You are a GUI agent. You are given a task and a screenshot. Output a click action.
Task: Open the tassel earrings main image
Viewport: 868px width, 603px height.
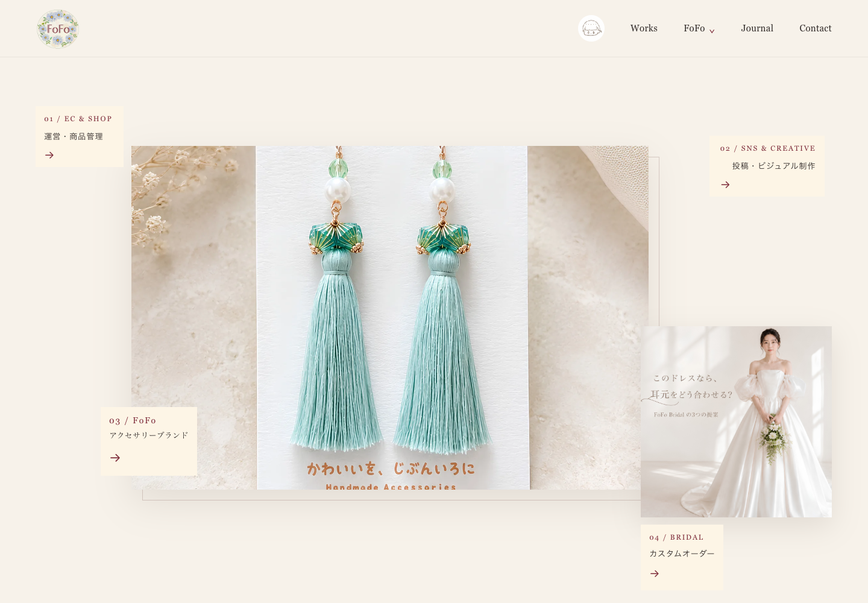[x=390, y=318]
